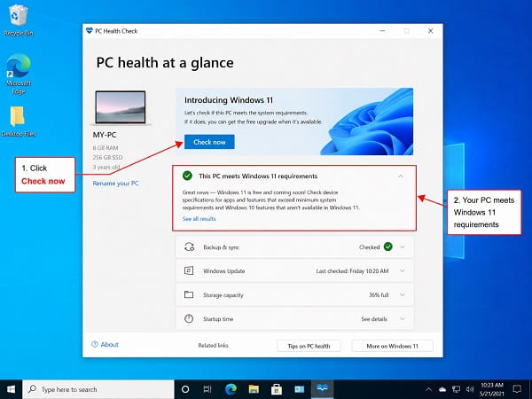Click the volume speaker tray icon
Screen dimensions: 532x399
(x=470, y=389)
